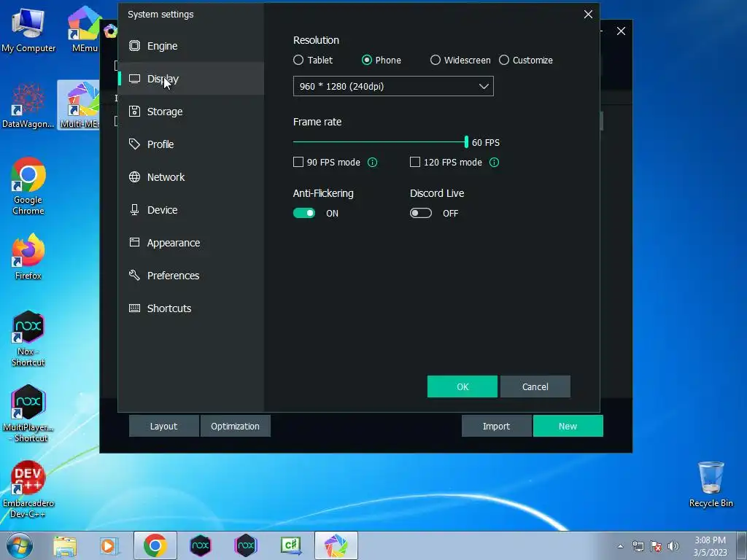
Task: Select Nox - Shortcut desktop icon
Action: tap(28, 339)
